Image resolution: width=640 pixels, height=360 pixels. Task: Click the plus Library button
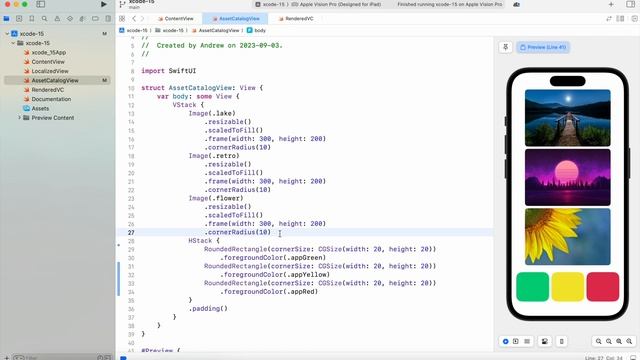pos(611,4)
